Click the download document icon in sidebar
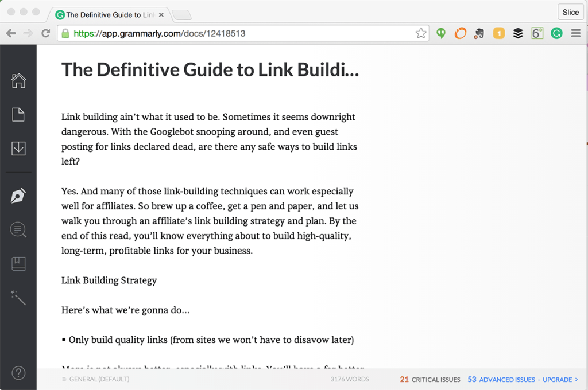Screen dimensions: 588x390 (x=18, y=149)
